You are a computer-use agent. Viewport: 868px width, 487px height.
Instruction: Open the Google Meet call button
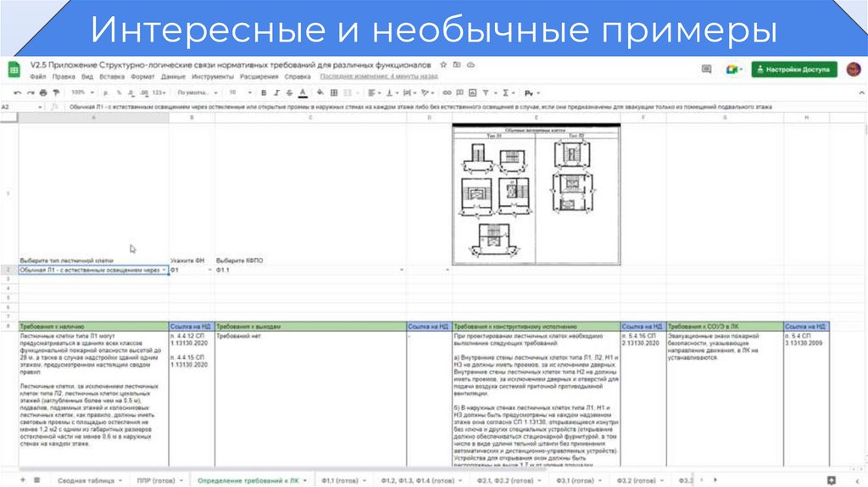(x=734, y=70)
